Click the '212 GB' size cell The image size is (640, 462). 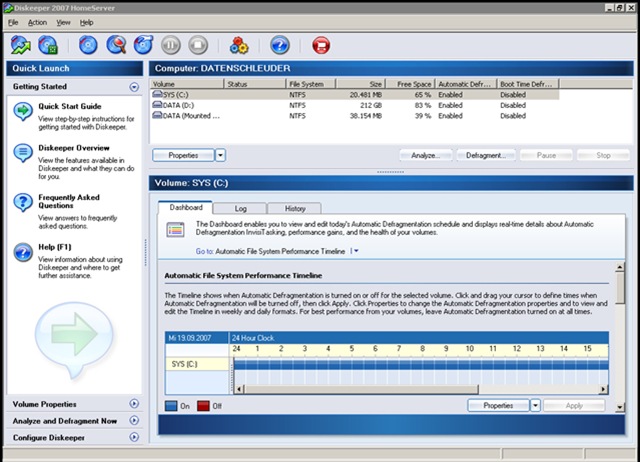click(371, 105)
